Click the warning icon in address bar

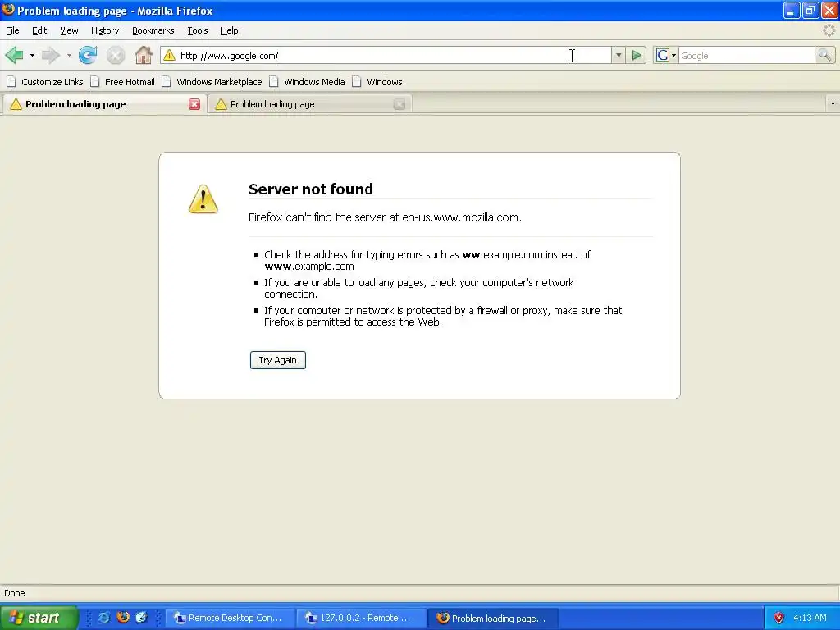click(x=169, y=55)
